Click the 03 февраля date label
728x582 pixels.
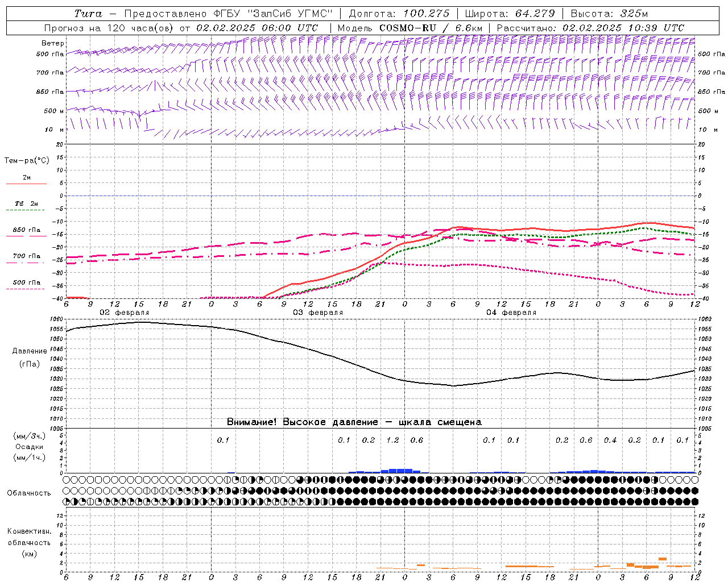coord(318,313)
